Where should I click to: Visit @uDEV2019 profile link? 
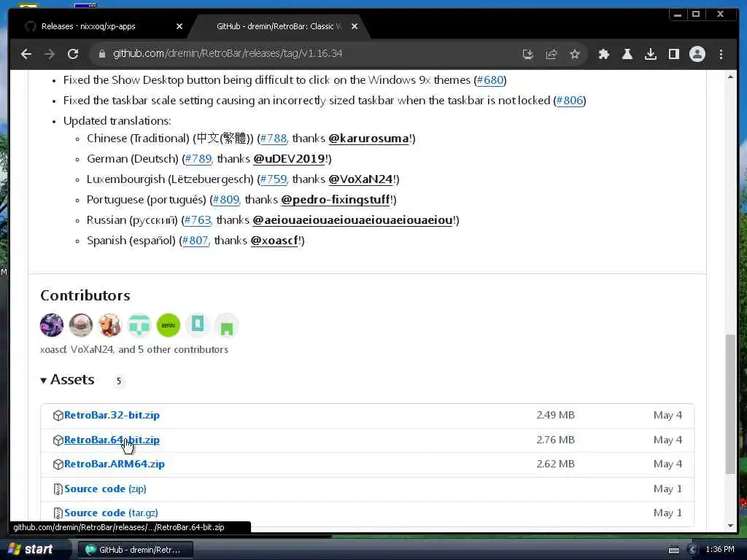289,159
